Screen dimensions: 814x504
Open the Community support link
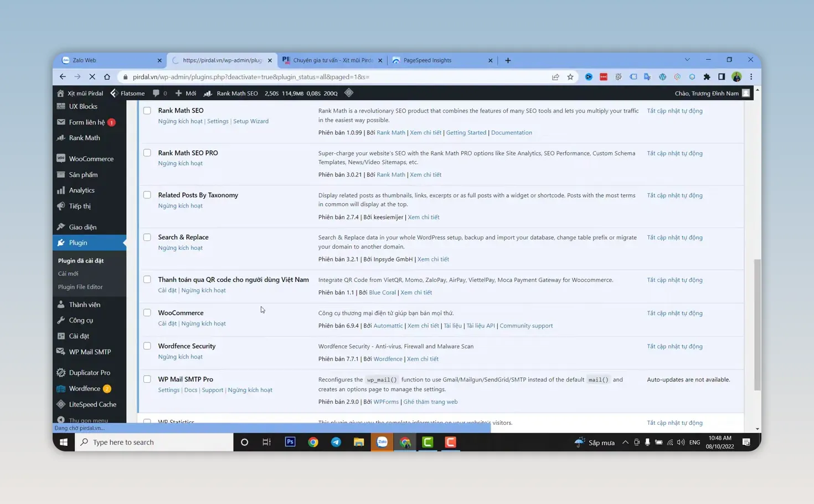tap(526, 326)
